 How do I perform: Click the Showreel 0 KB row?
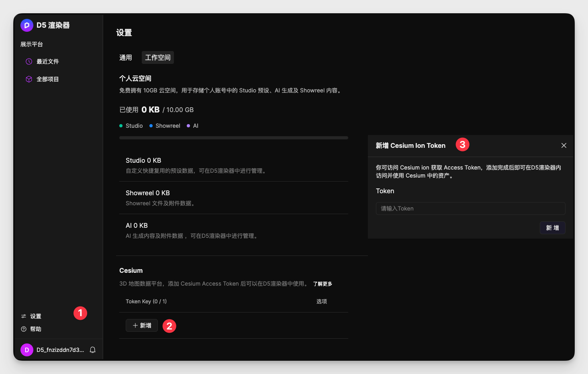pyautogui.click(x=234, y=198)
